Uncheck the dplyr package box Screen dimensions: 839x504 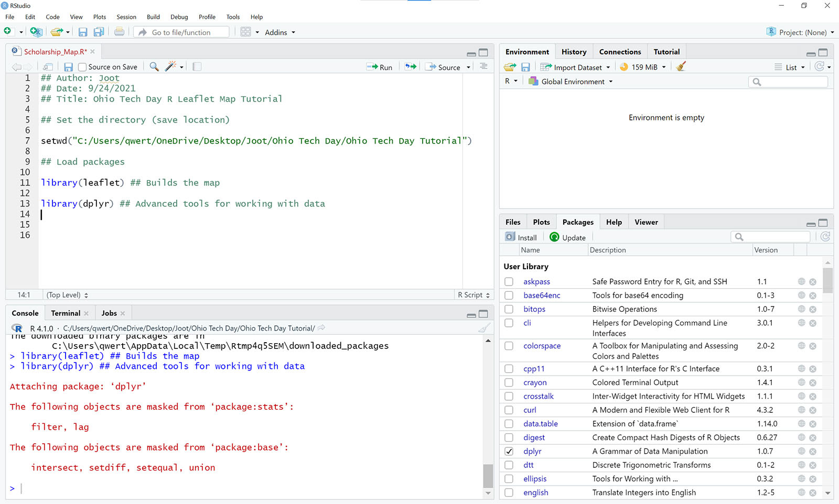509,451
